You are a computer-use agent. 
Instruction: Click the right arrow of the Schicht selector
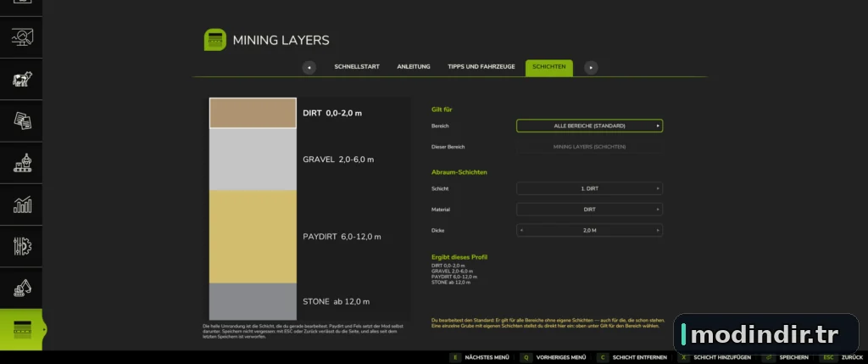(658, 188)
